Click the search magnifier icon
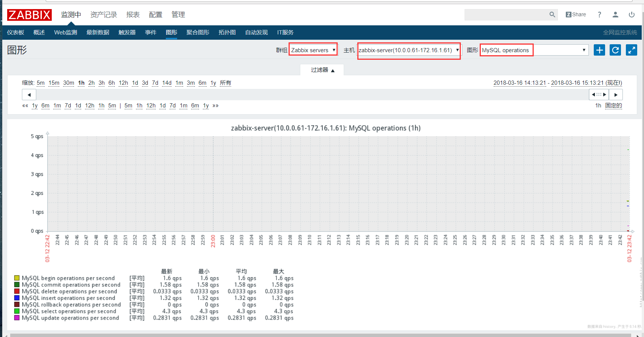This screenshot has height=337, width=644. click(x=552, y=15)
